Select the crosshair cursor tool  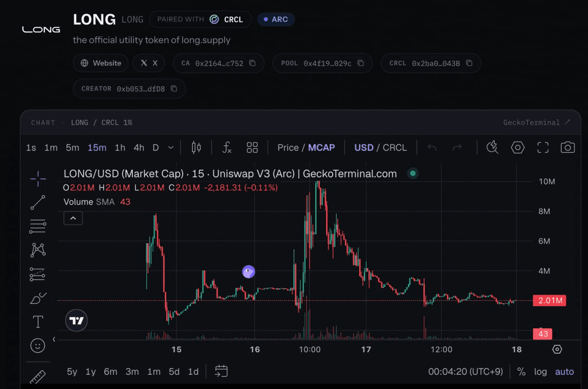[38, 179]
